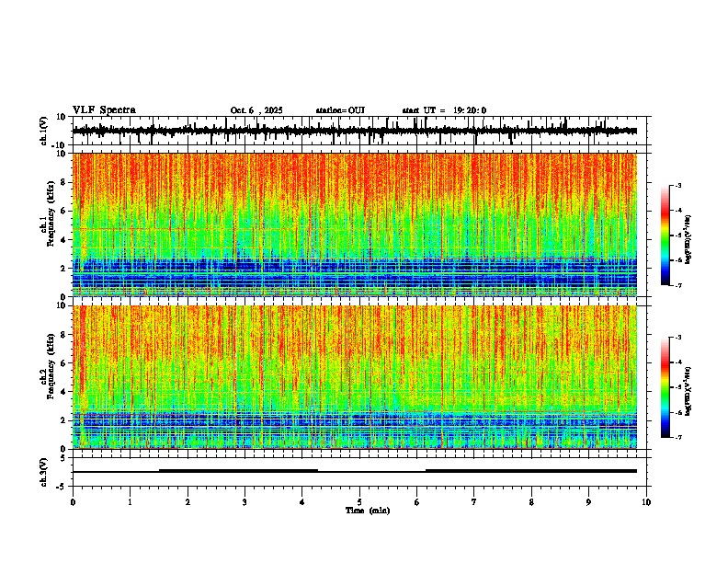The height and width of the screenshot is (563, 728).
Task: Click the ch.2 spectrogram color scale bar
Action: [x=665, y=387]
